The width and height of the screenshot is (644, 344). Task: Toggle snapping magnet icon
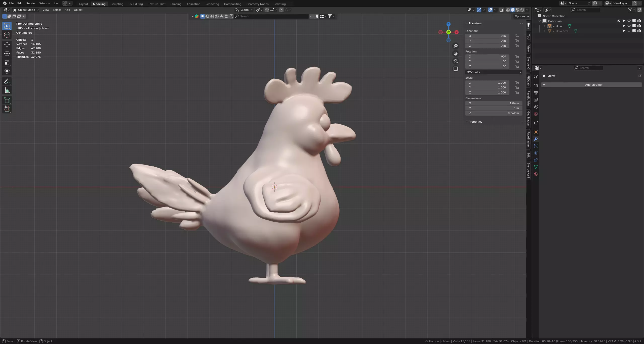coord(267,10)
